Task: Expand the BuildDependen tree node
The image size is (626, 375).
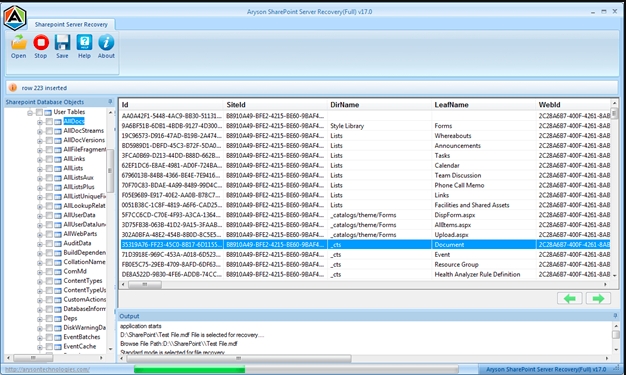Action: coord(40,254)
